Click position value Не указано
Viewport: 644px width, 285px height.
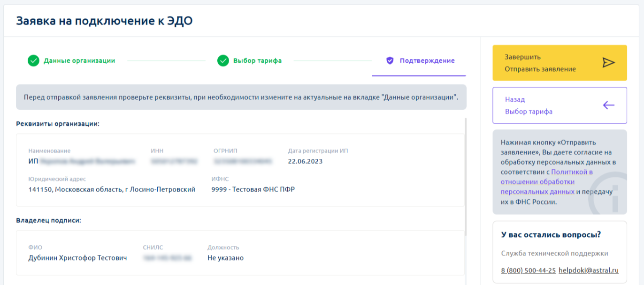pyautogui.click(x=225, y=258)
